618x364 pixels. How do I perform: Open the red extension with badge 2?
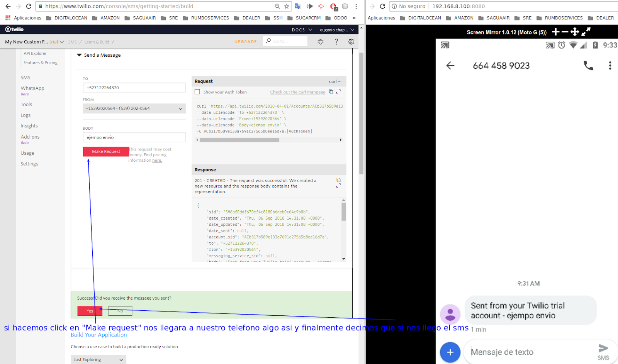pos(333,6)
